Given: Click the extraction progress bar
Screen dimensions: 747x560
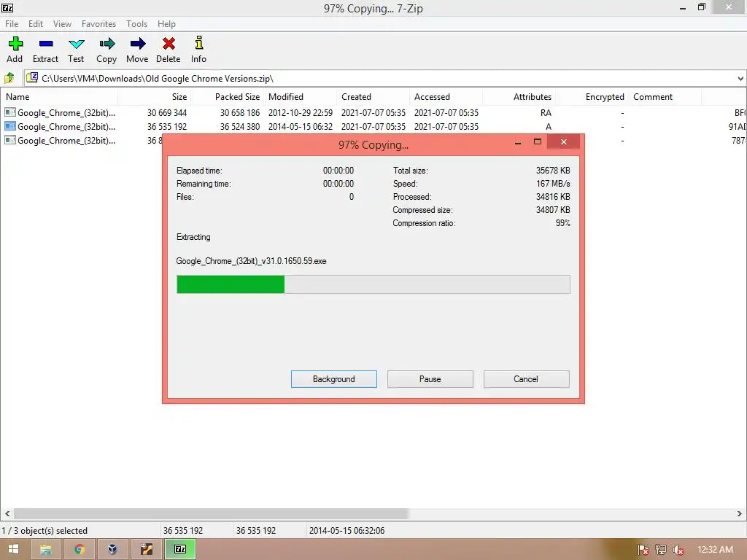Looking at the screenshot, I should 373,284.
